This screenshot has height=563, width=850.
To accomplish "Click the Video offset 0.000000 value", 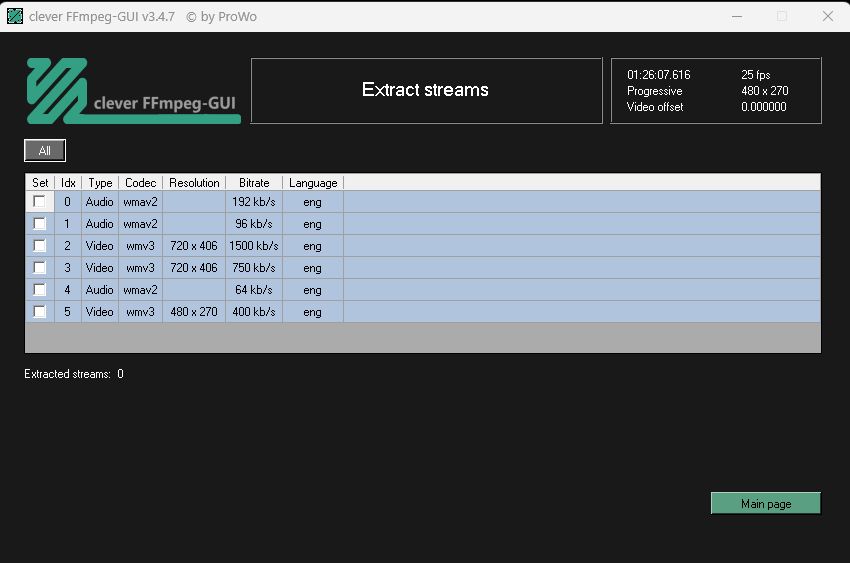I will [x=763, y=107].
